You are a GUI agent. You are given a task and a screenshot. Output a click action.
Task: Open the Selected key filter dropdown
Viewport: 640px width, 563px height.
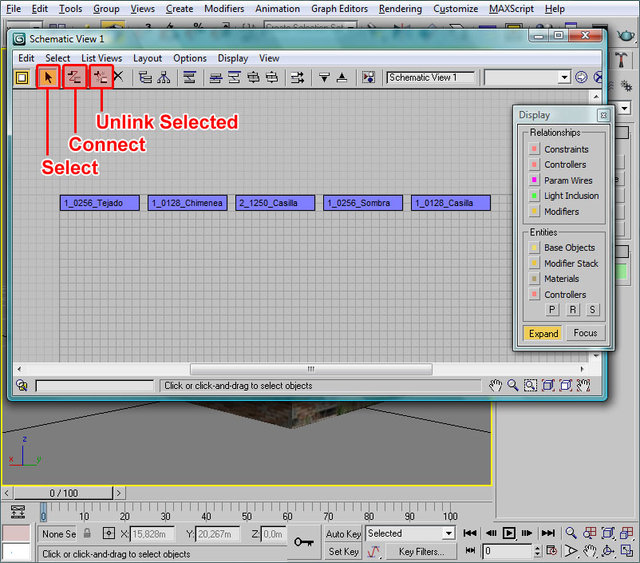pyautogui.click(x=447, y=534)
